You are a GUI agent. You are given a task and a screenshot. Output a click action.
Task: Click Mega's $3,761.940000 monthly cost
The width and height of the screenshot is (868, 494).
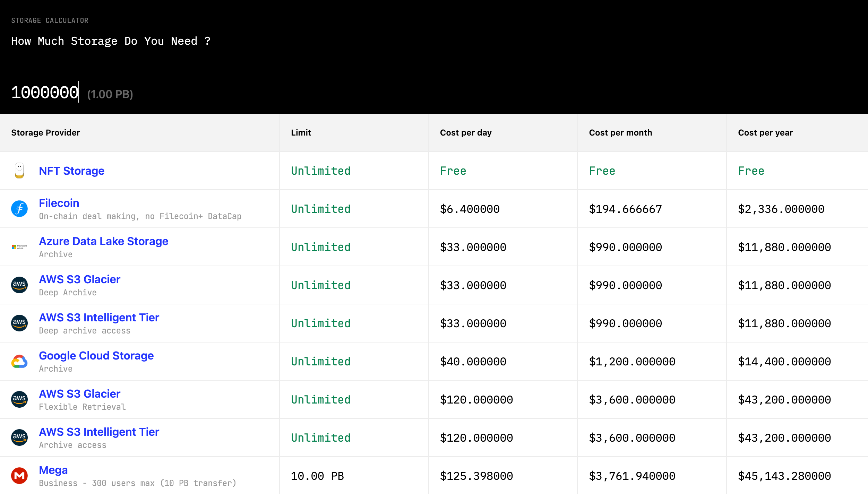coord(632,476)
